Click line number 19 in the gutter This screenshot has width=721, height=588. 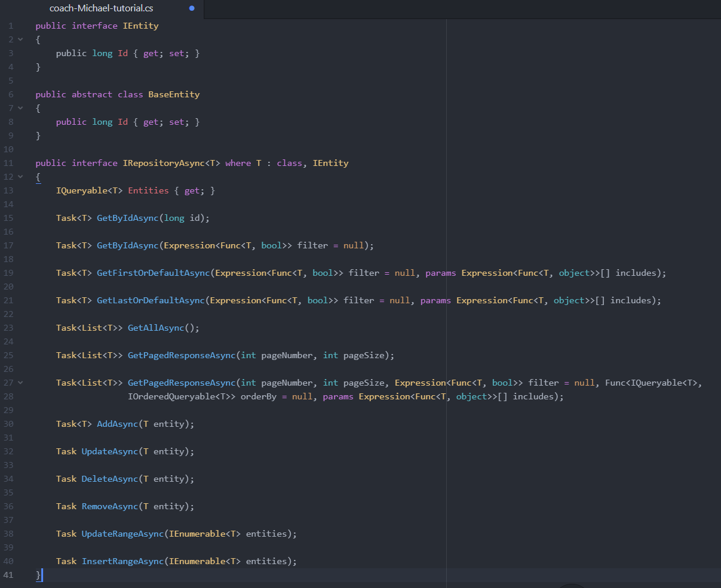(8, 273)
